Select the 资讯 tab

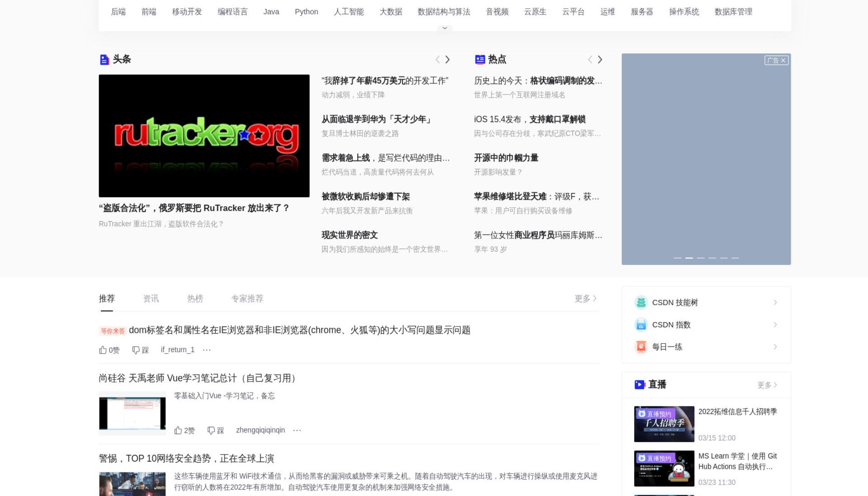[x=151, y=298]
